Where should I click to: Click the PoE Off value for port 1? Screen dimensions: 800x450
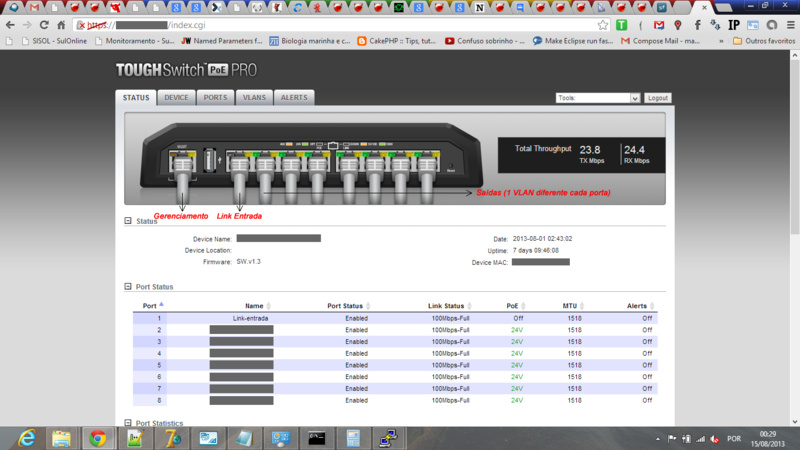click(x=518, y=318)
